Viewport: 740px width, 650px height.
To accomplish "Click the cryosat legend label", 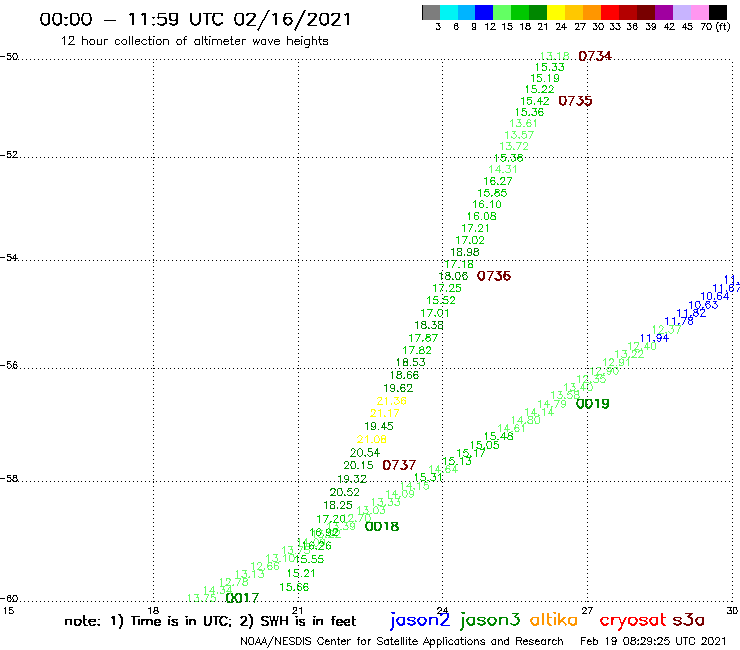I will tap(632, 621).
